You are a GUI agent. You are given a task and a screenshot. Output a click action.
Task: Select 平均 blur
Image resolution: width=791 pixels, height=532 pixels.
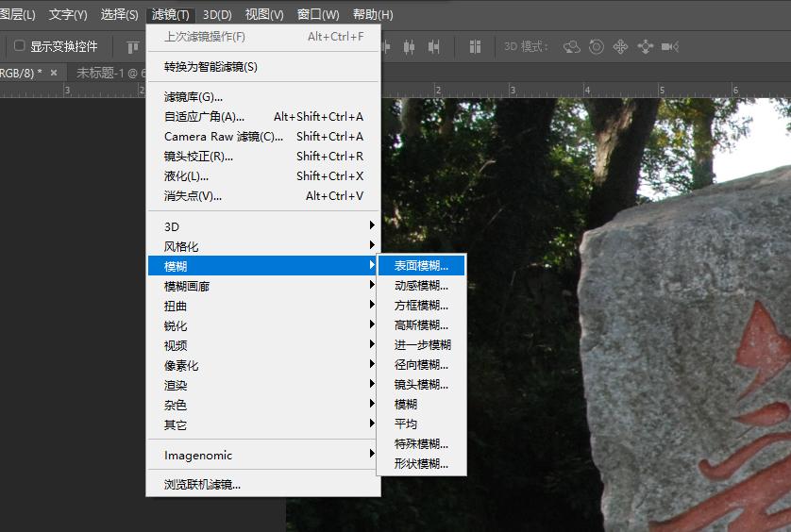coord(421,424)
